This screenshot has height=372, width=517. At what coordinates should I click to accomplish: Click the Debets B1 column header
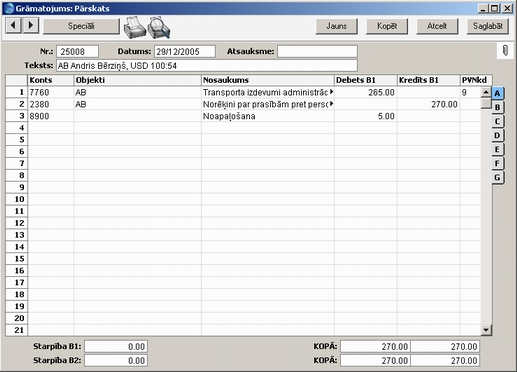[366, 80]
